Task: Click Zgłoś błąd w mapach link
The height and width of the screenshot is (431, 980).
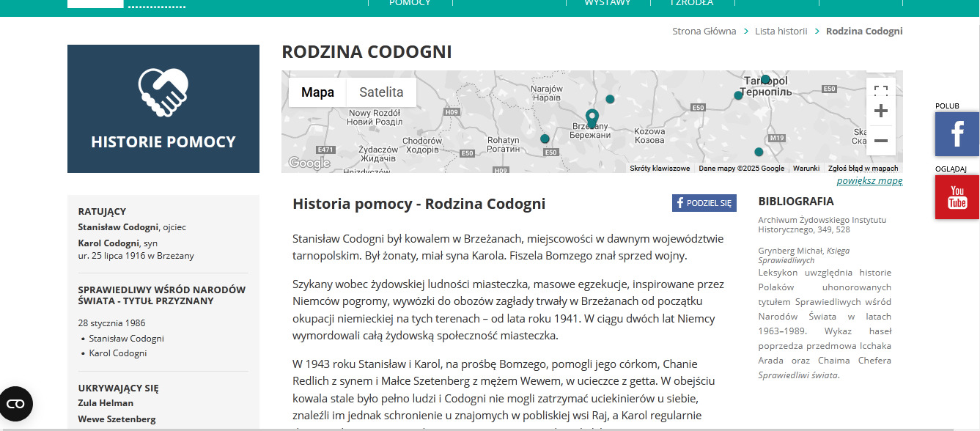Action: pyautogui.click(x=863, y=169)
